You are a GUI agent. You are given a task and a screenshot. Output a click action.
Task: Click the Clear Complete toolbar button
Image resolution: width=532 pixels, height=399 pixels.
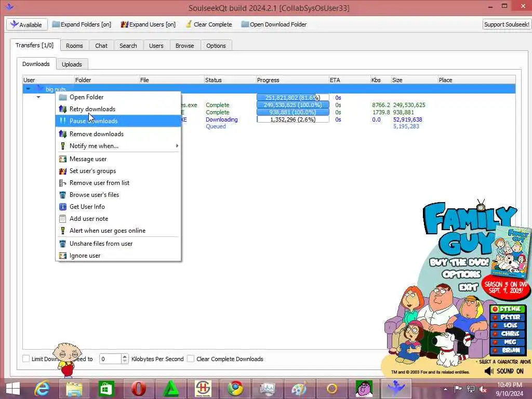(209, 24)
